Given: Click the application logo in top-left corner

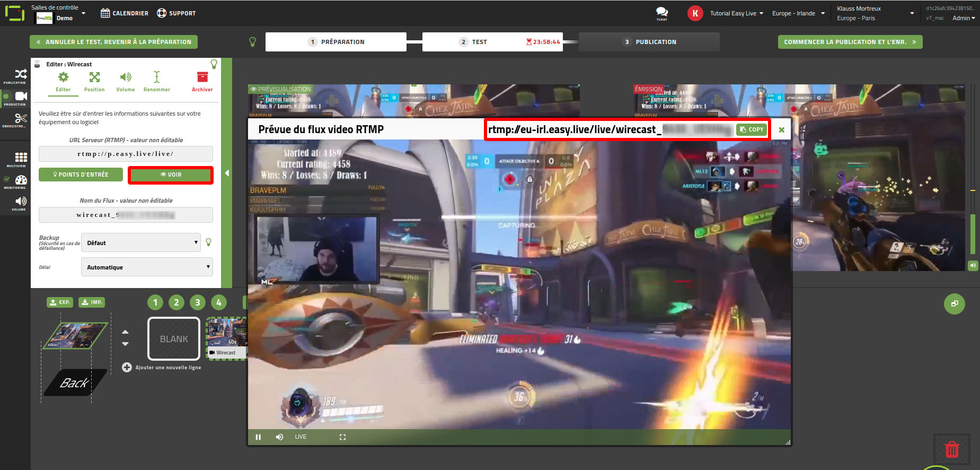Looking at the screenshot, I should tap(15, 13).
